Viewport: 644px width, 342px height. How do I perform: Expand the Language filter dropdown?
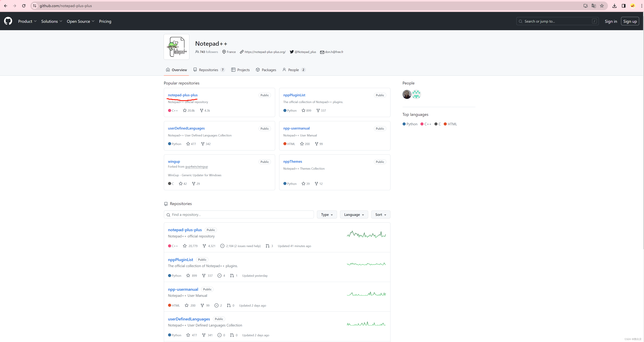click(354, 214)
